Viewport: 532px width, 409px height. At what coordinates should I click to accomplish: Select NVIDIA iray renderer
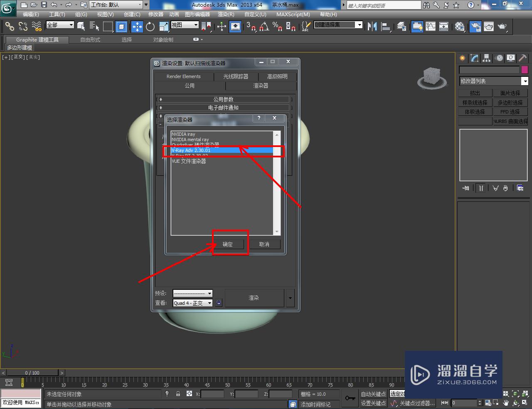[x=222, y=134]
